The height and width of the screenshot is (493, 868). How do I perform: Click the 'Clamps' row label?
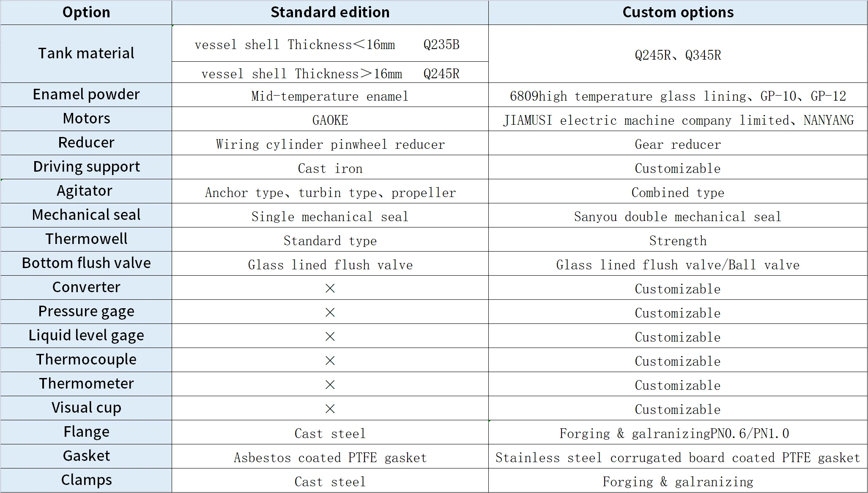pyautogui.click(x=86, y=480)
